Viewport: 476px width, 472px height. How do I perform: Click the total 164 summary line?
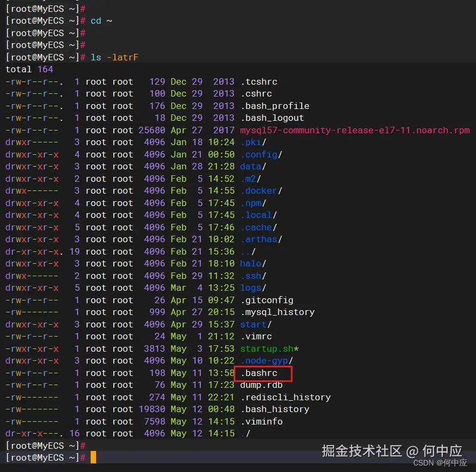click(30, 69)
